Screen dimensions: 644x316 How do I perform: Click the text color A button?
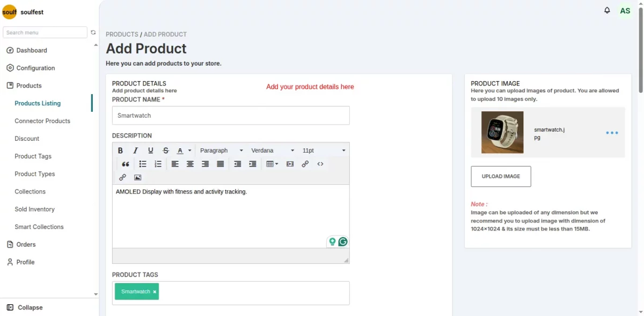(x=180, y=150)
